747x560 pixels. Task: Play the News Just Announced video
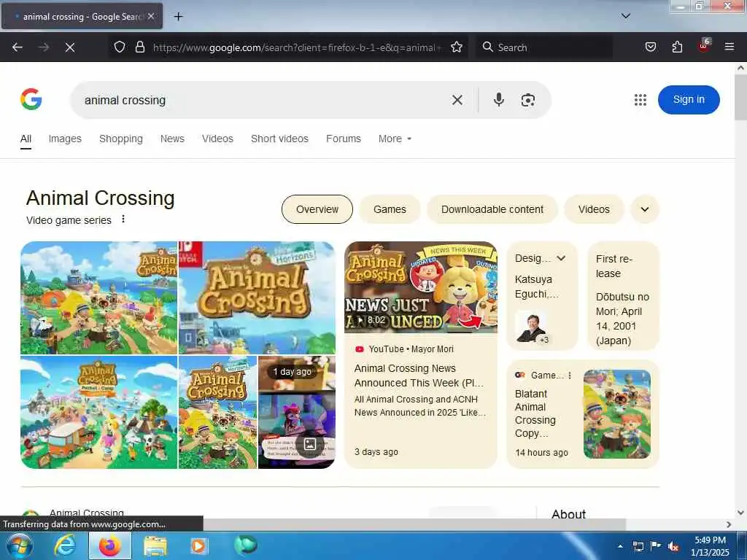421,287
